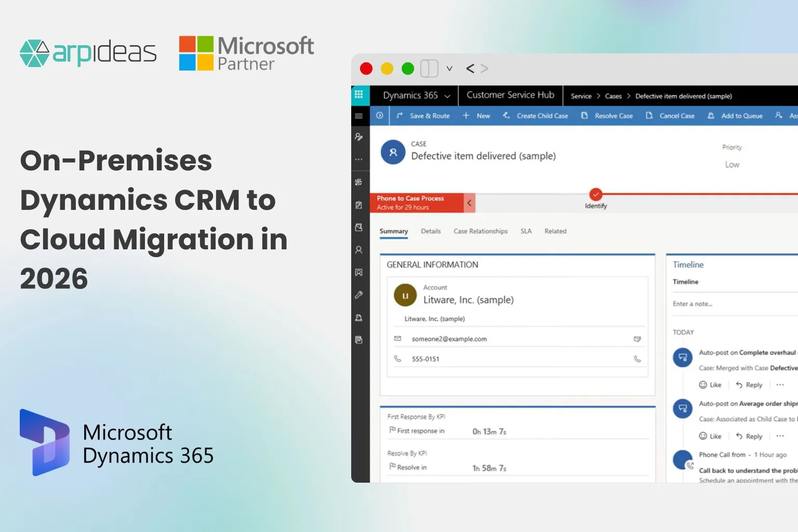This screenshot has width=798, height=532.
Task: Open the bottom-most icon in the left sidebar
Action: point(359,340)
